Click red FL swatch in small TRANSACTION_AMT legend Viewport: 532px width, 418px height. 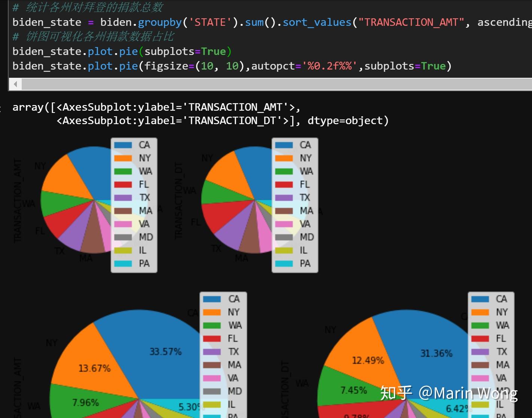click(x=123, y=184)
